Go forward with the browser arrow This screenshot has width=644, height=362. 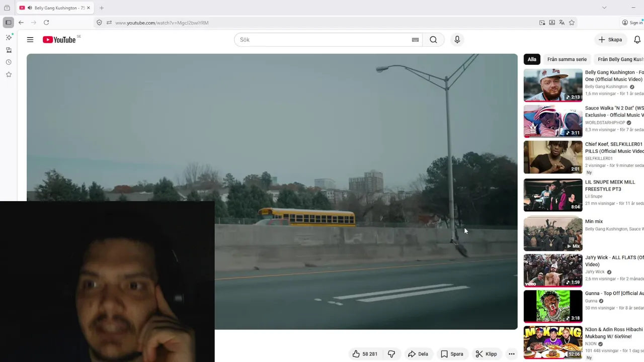pos(34,23)
